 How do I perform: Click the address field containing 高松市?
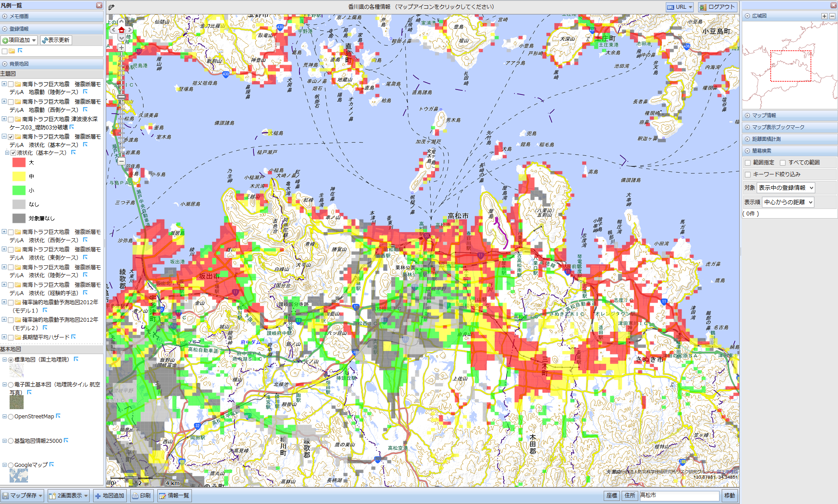(x=679, y=496)
